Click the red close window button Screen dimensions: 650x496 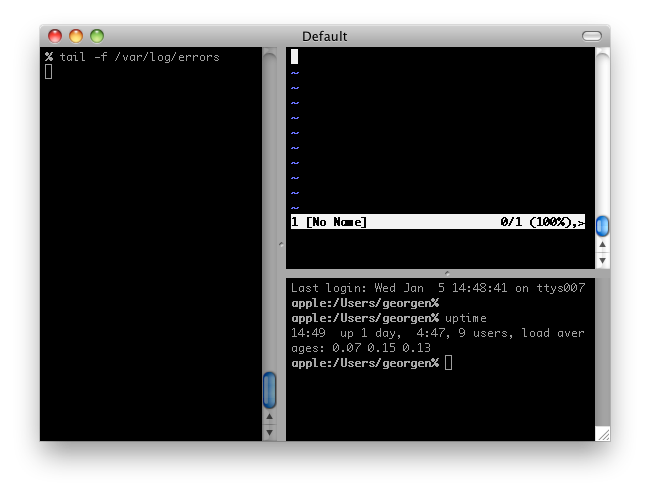[55, 36]
